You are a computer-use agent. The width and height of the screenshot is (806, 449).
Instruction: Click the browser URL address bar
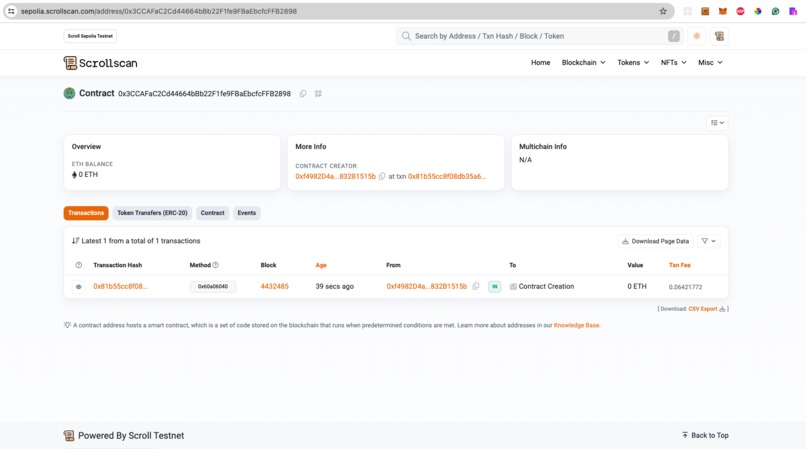(x=339, y=11)
